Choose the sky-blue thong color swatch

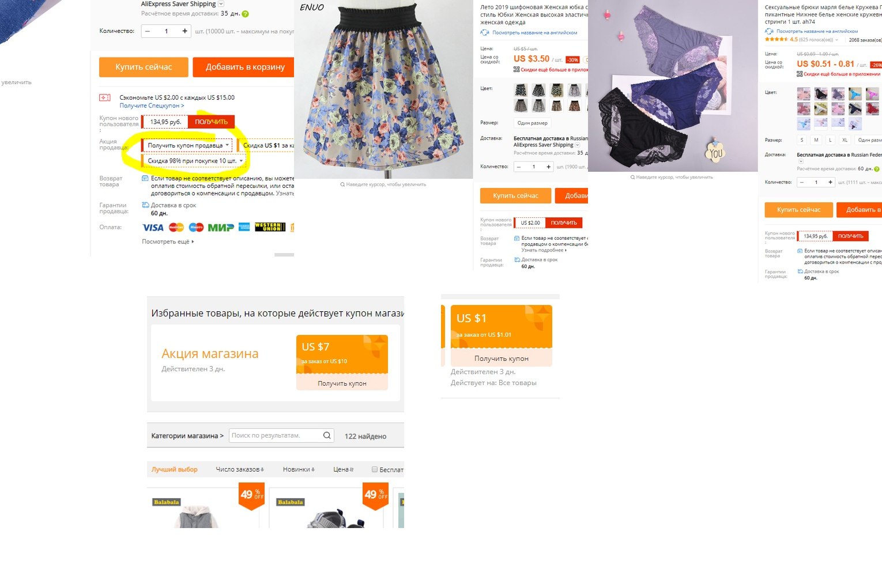tap(855, 93)
